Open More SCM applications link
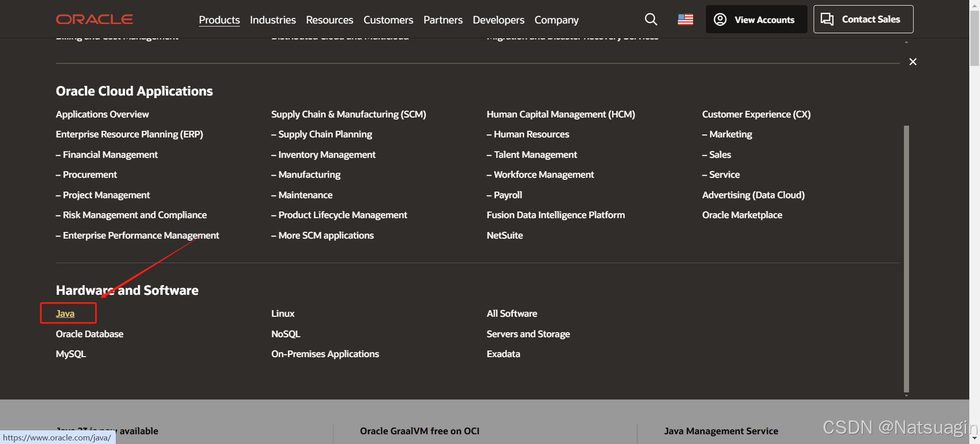The image size is (980, 444). 323,235
